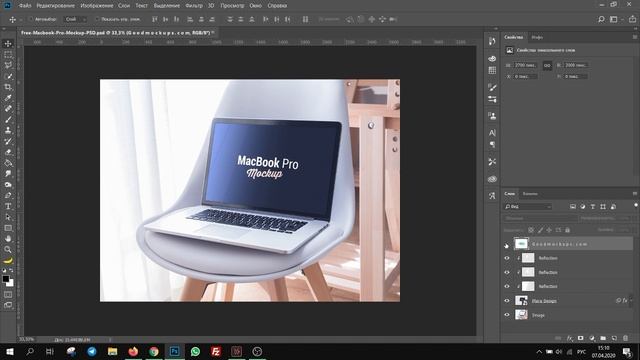The height and width of the screenshot is (360, 640).
Task: Click the Share icon at top right
Action: (x=632, y=19)
